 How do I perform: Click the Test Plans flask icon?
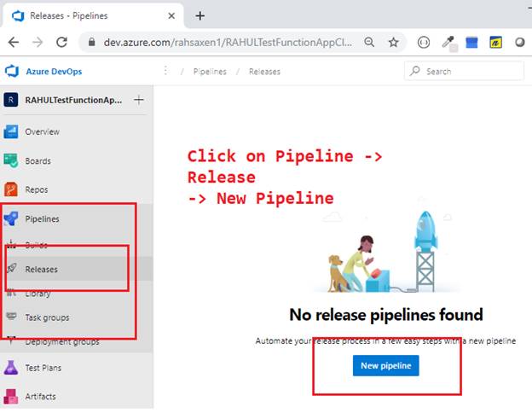point(10,368)
